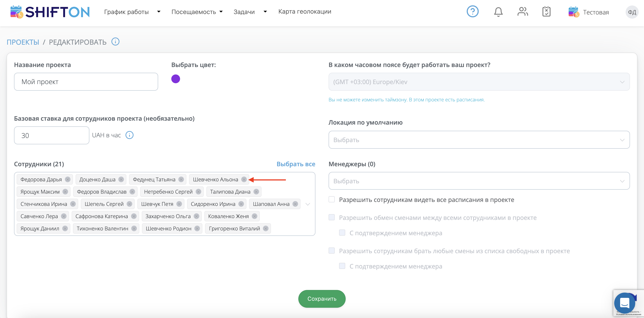Remove Федунец Татьяна tag
This screenshot has height=318, width=644.
click(x=181, y=180)
